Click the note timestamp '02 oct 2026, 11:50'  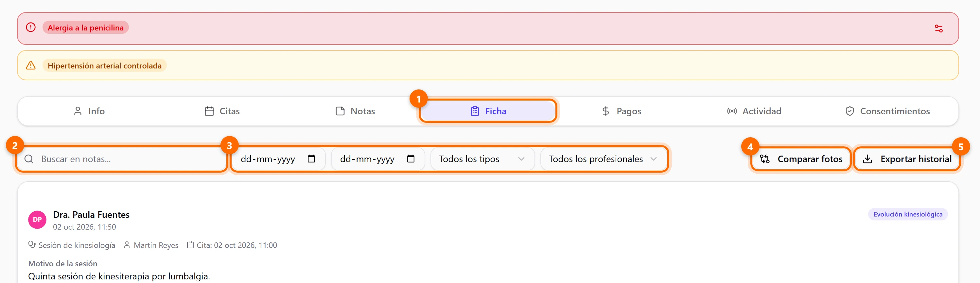click(84, 227)
